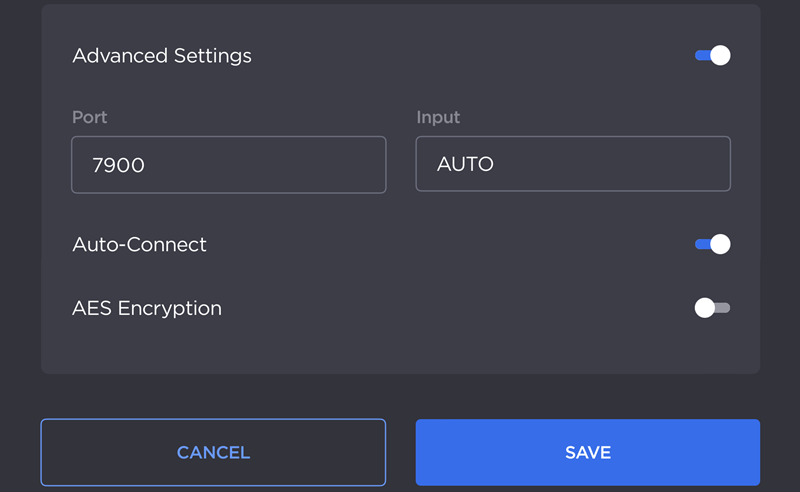The width and height of the screenshot is (800, 492).
Task: Click the white knob of Advanced Settings switch
Action: click(720, 55)
